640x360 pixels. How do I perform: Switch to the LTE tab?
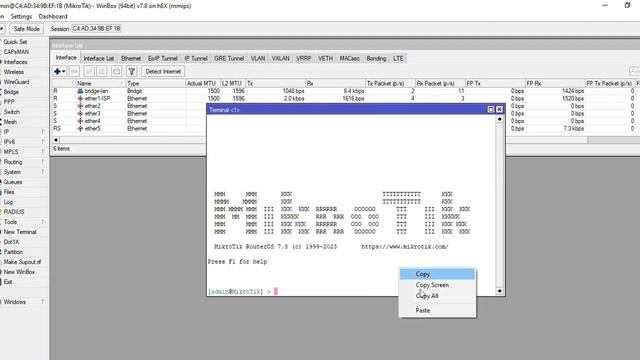[398, 58]
